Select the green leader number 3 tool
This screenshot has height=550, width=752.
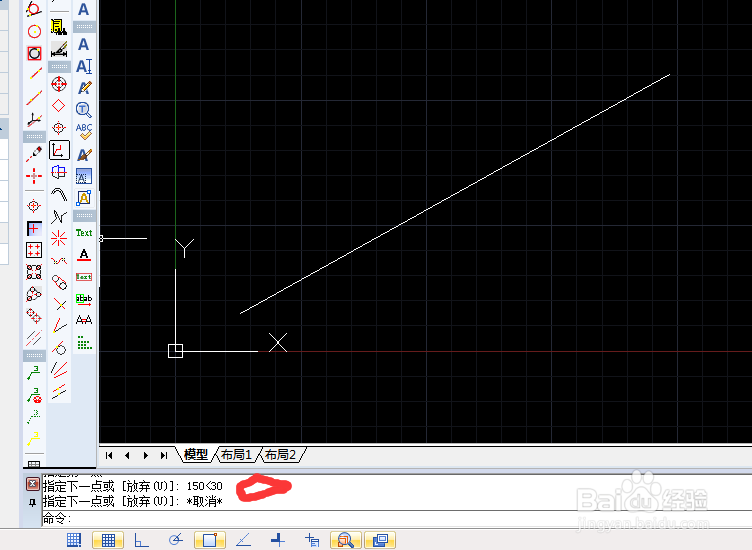coord(34,373)
